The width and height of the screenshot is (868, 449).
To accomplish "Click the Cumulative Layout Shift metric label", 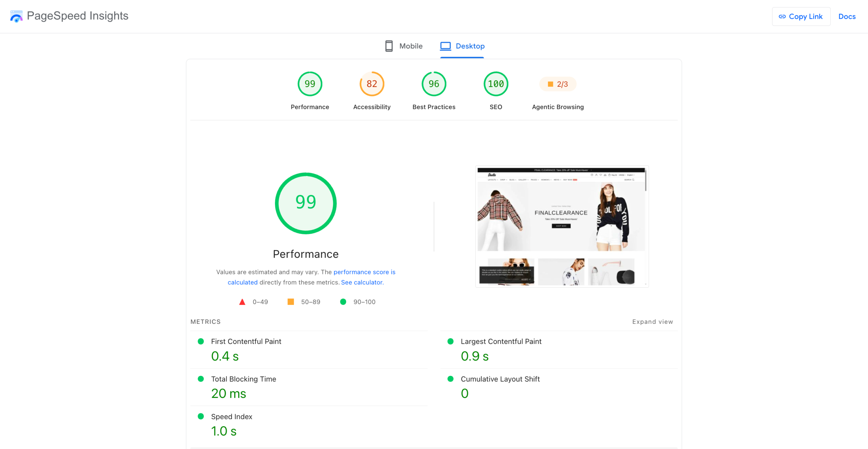I will 500,379.
